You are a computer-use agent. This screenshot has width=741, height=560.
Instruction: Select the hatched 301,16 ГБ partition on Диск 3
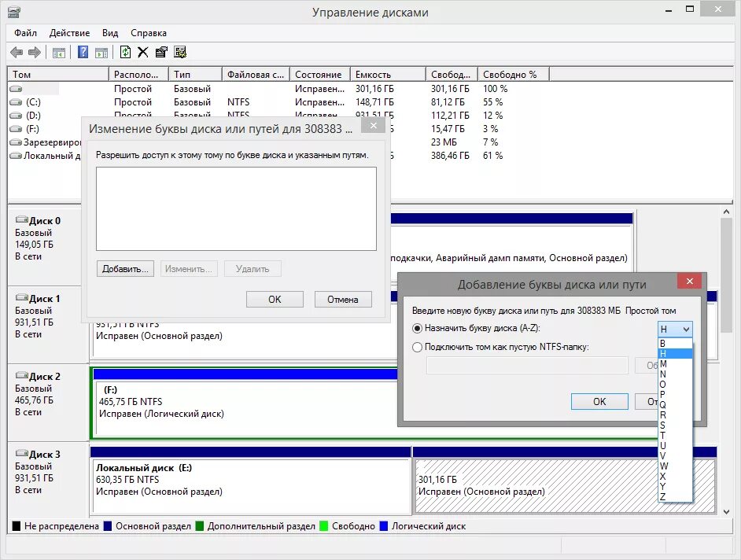(x=565, y=480)
